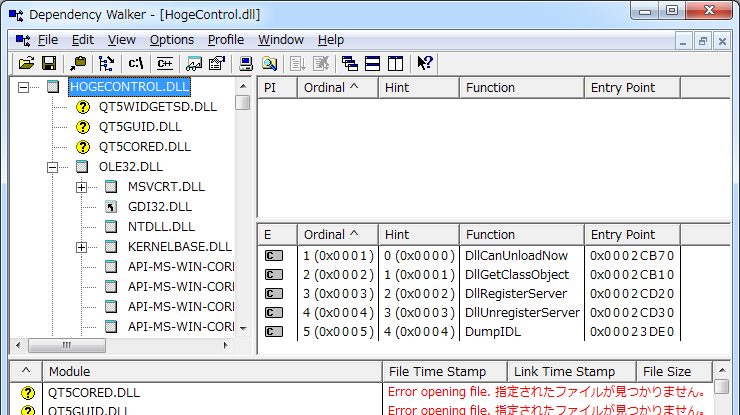Open the Options menu

click(172, 40)
